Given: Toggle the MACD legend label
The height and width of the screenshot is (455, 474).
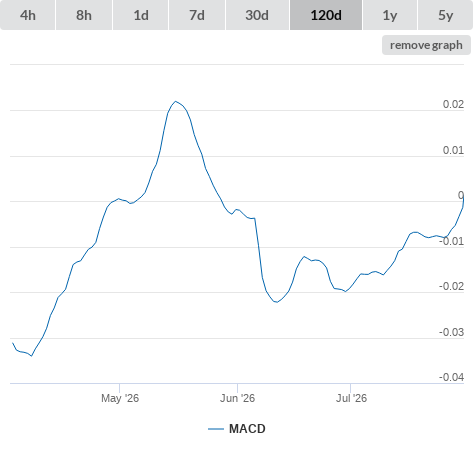Looking at the screenshot, I should pos(247,429).
